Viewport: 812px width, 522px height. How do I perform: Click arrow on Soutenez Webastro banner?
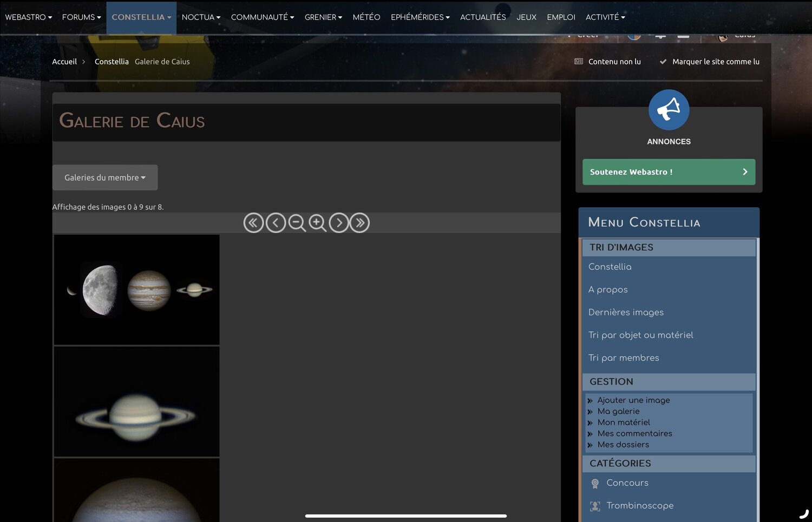[745, 172]
